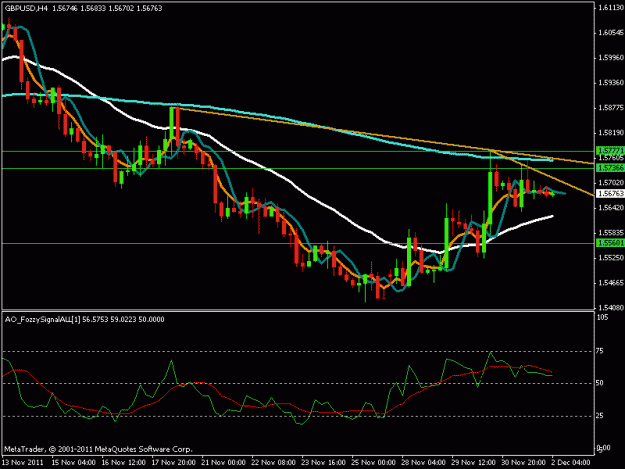This screenshot has width=625, height=469.
Task: Click the 50 indicator level label
Action: click(x=600, y=383)
